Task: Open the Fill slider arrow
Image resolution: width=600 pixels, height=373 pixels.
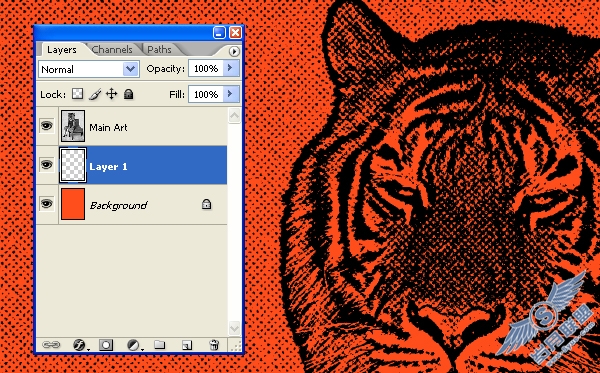Action: tap(231, 94)
